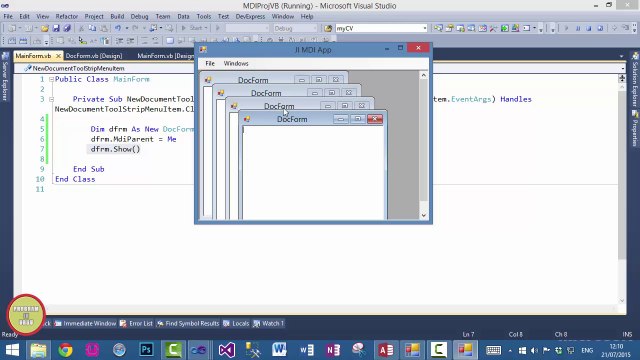Click the Cut scissors icon
Screen dimensions: 640x360
pyautogui.click(x=81, y=28)
